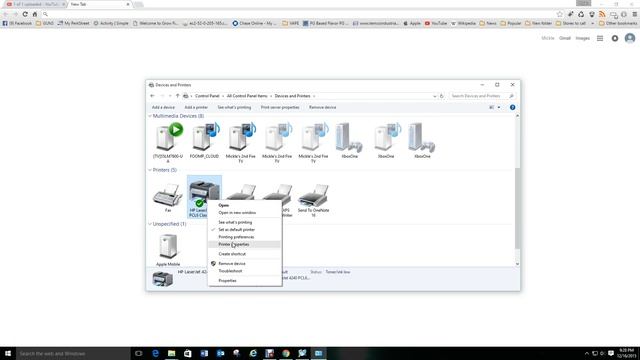Viewport: 640px width, 360px height.
Task: Open the address bar history dropdown
Action: pyautogui.click(x=434, y=96)
